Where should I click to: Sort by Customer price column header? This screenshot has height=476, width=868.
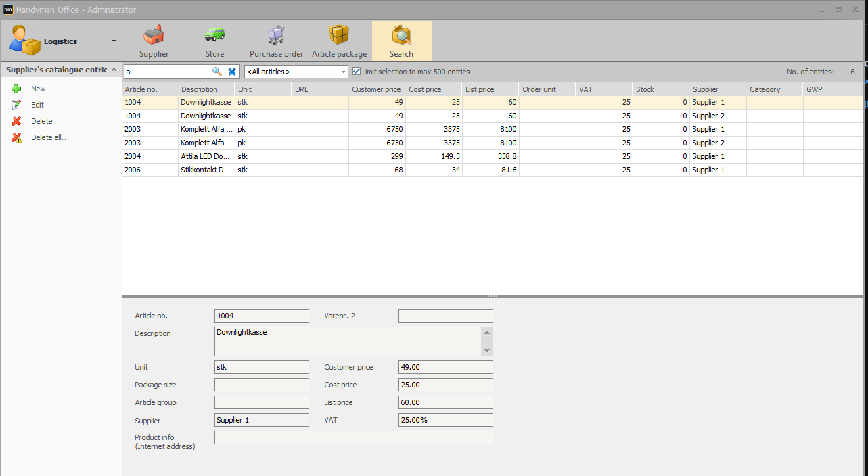(x=377, y=89)
